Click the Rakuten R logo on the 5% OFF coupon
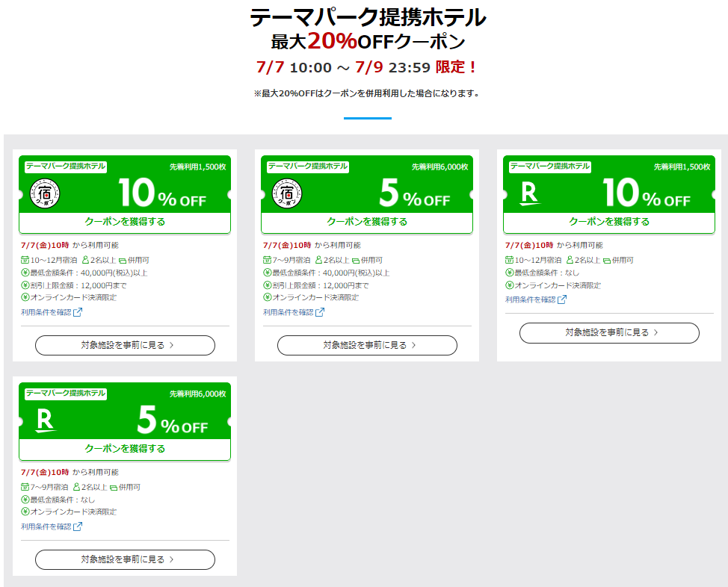 click(x=46, y=421)
